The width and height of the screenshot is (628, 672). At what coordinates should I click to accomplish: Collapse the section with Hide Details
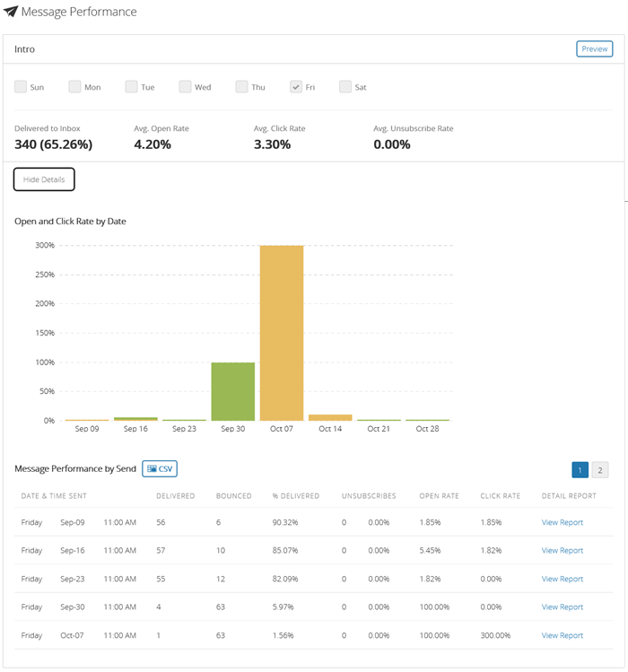pyautogui.click(x=44, y=179)
